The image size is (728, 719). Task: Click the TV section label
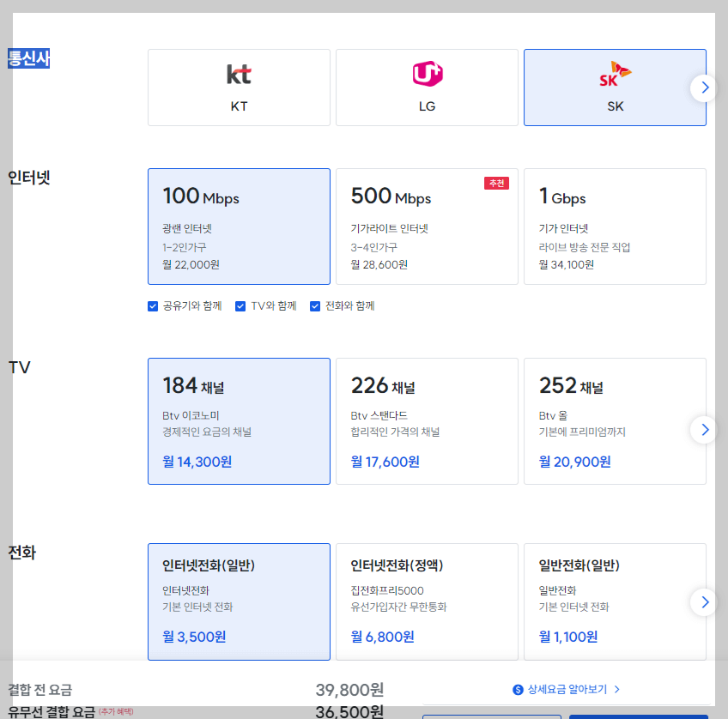coord(20,367)
